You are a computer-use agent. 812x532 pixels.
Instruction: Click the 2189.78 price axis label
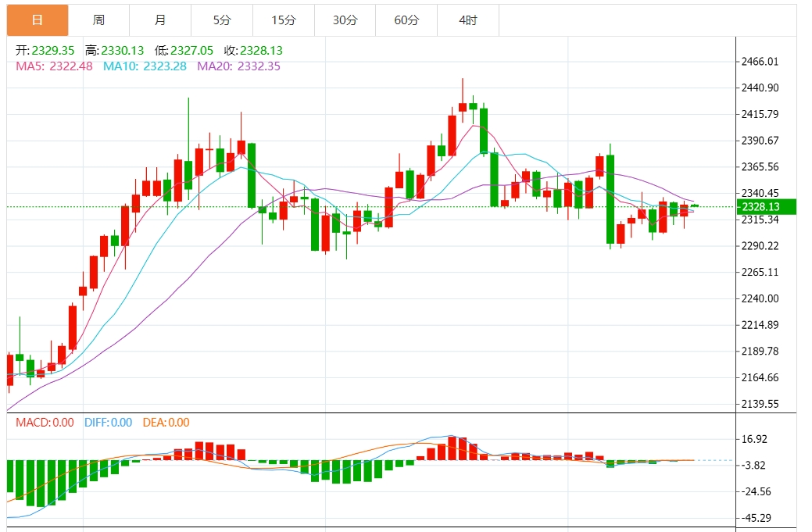760,352
